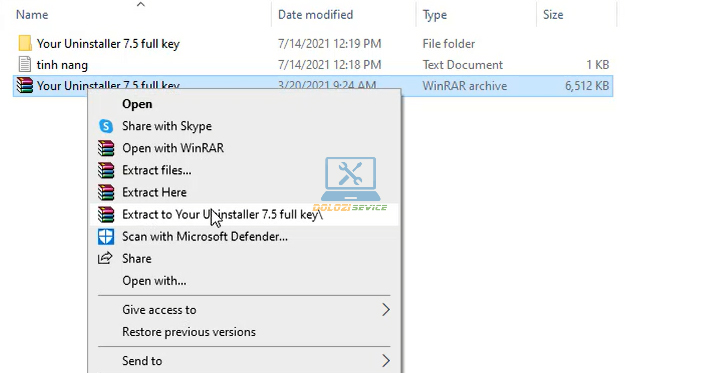Click WinRAR icon beside Extract to Your Uninstaller
The width and height of the screenshot is (701, 373).
pyautogui.click(x=106, y=215)
